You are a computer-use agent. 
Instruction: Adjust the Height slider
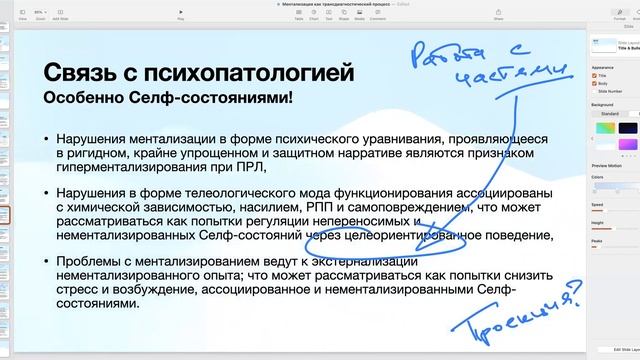tap(616, 229)
